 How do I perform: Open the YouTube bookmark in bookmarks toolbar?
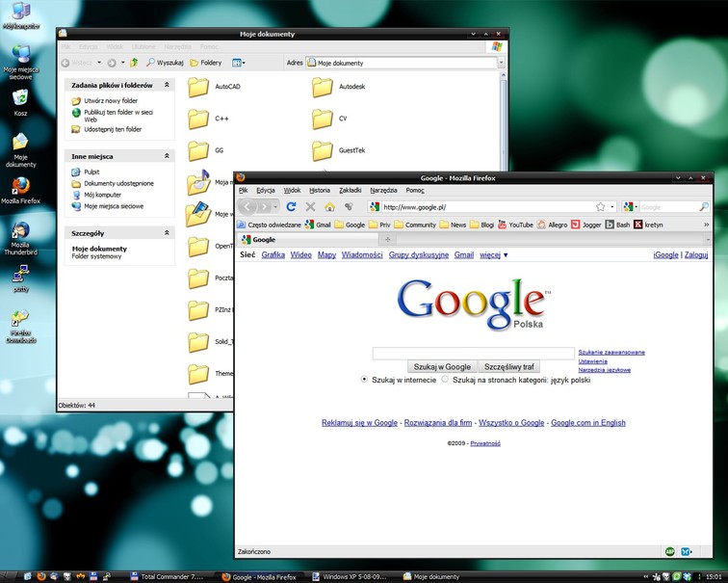(515, 225)
